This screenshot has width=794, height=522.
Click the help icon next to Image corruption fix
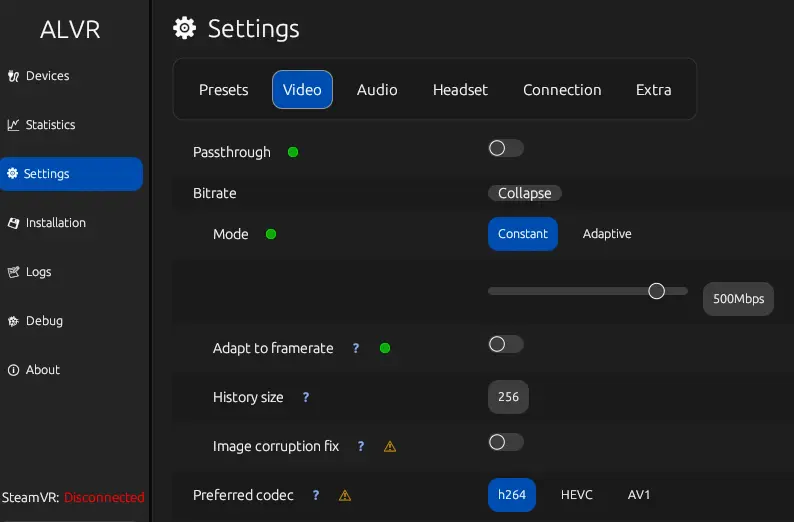click(x=361, y=447)
